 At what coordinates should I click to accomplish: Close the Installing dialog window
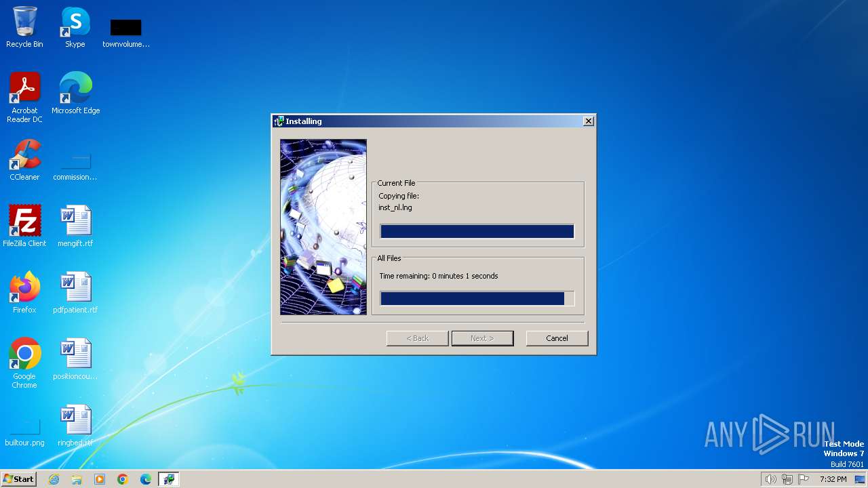(x=589, y=121)
